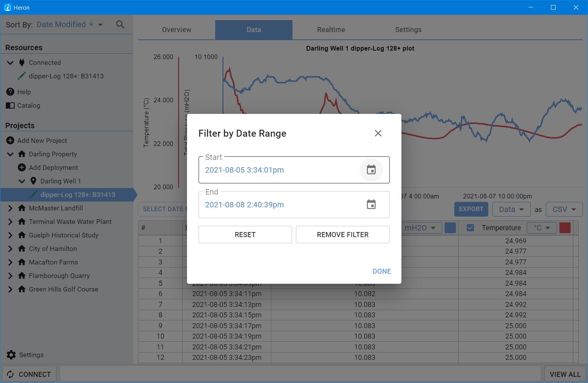Click the home icon of Terminal Waste Water Plant
The height and width of the screenshot is (383, 588).
tap(22, 222)
